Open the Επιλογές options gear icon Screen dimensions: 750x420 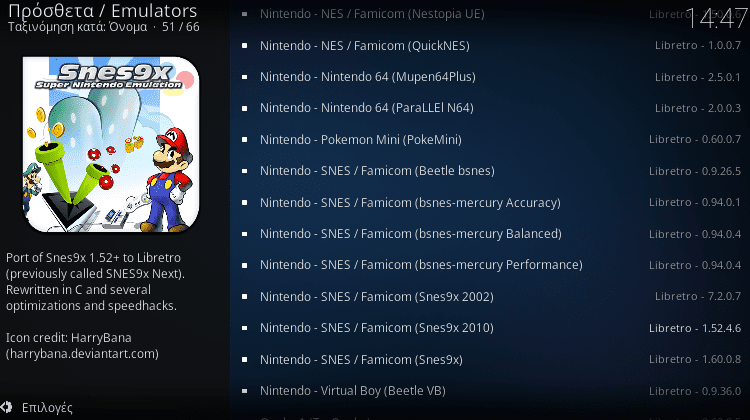6,407
